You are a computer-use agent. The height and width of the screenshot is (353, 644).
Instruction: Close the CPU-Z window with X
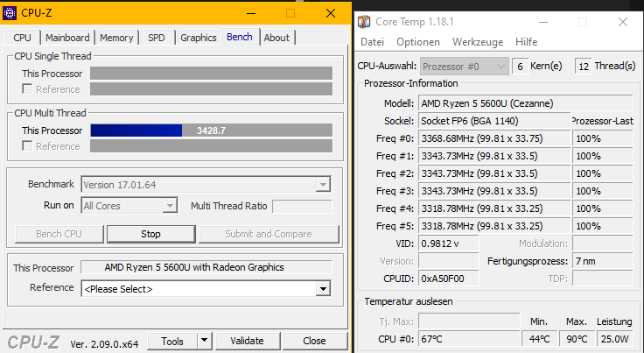(x=331, y=13)
